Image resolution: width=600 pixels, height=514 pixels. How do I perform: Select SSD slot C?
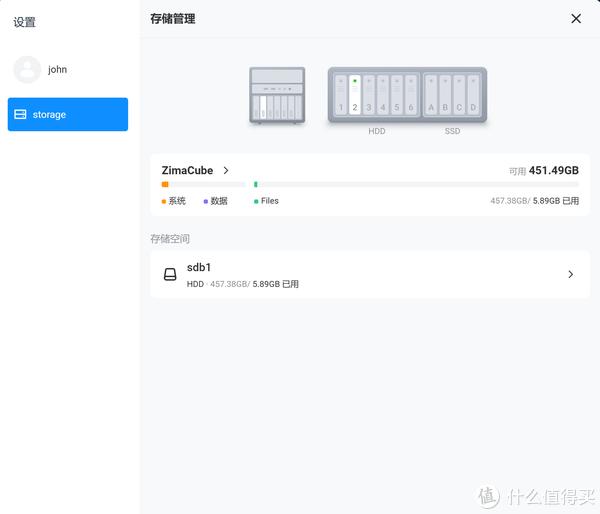[459, 95]
